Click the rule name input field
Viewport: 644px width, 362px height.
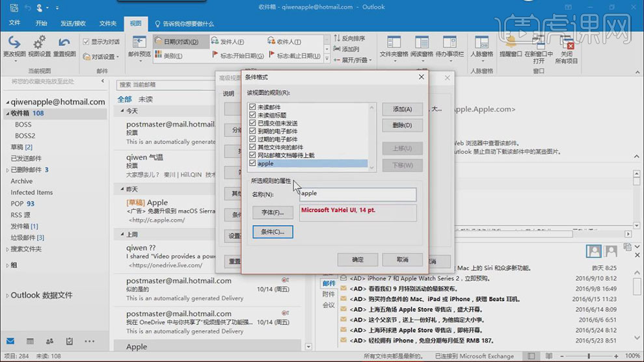pos(358,194)
